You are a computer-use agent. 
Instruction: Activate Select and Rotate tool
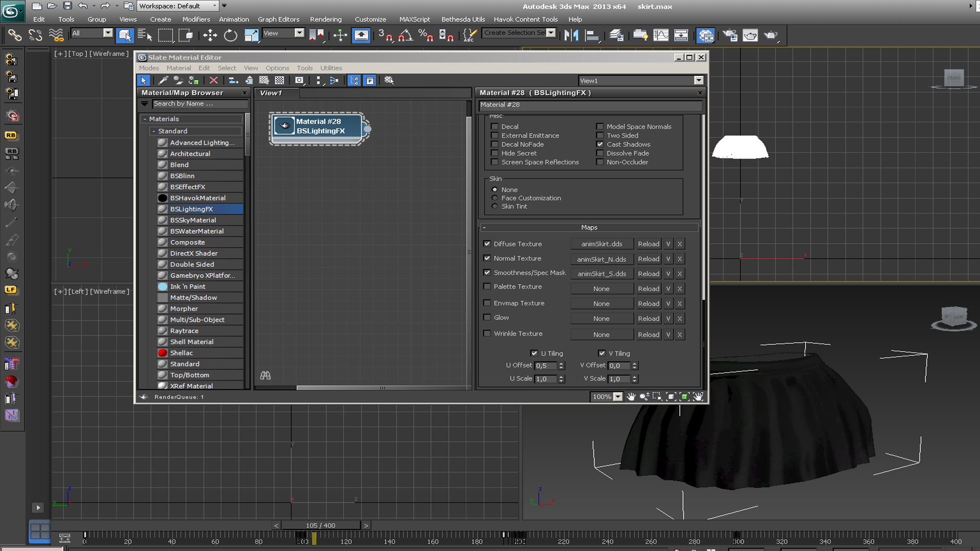coord(230,35)
